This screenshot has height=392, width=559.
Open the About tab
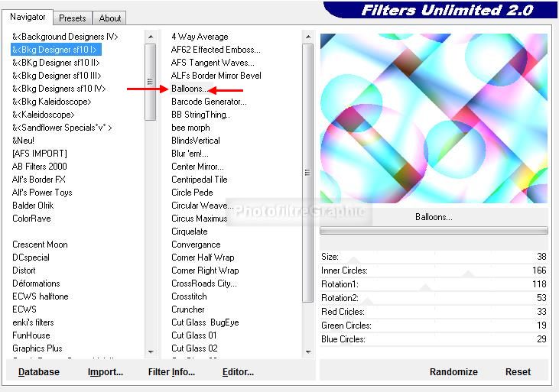point(110,18)
